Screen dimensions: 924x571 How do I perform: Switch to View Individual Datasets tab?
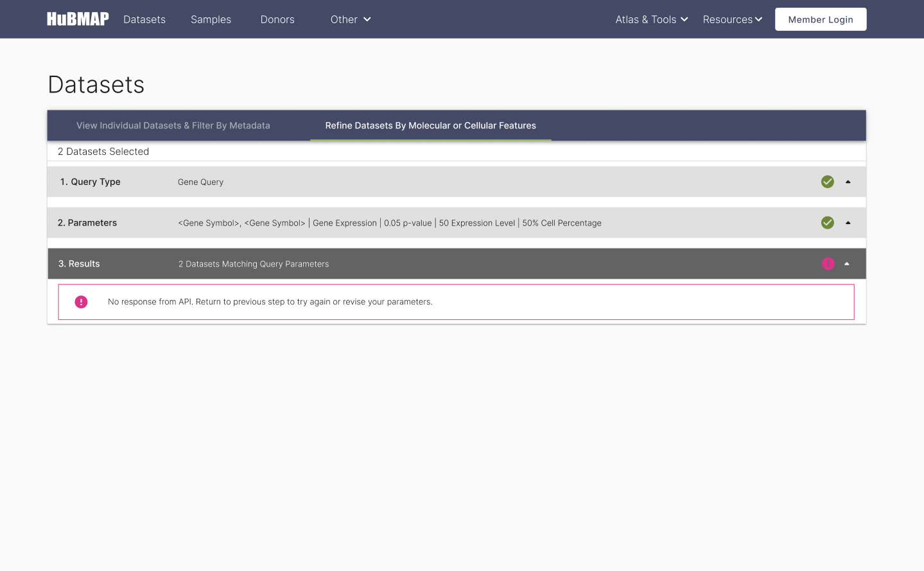(173, 125)
